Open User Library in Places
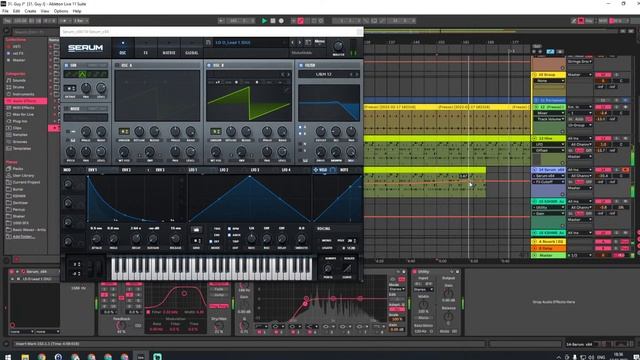 tap(23, 176)
